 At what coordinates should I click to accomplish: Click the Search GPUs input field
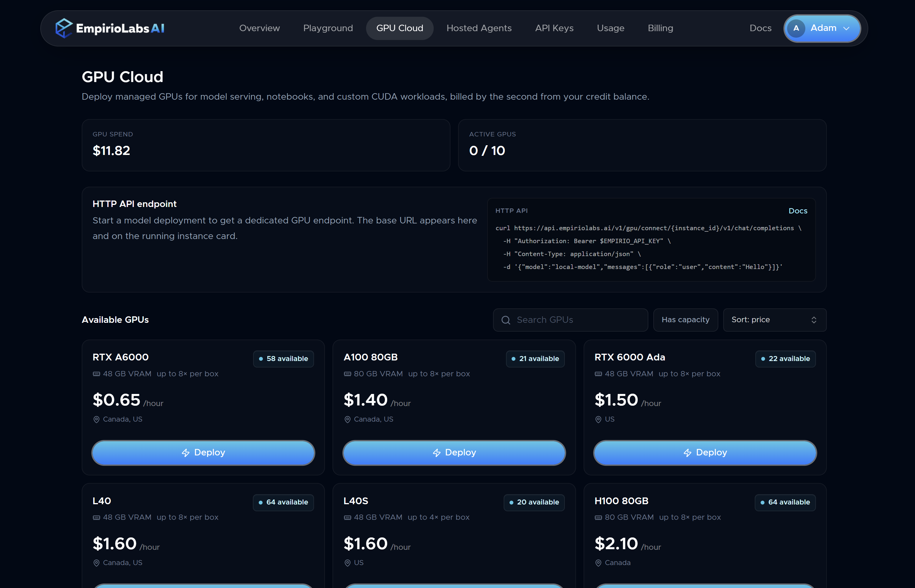(x=570, y=320)
